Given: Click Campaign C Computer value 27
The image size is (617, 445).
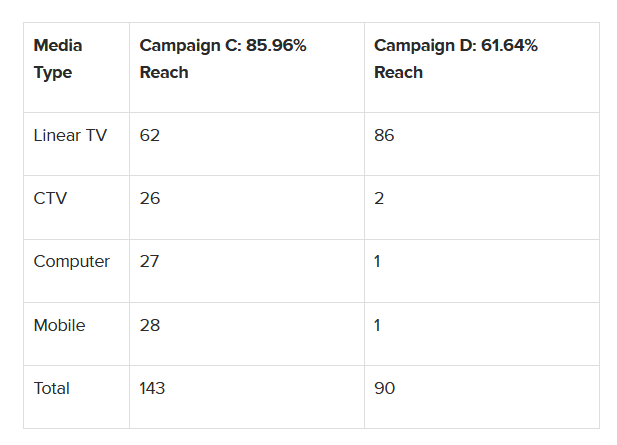Looking at the screenshot, I should click(x=150, y=261).
